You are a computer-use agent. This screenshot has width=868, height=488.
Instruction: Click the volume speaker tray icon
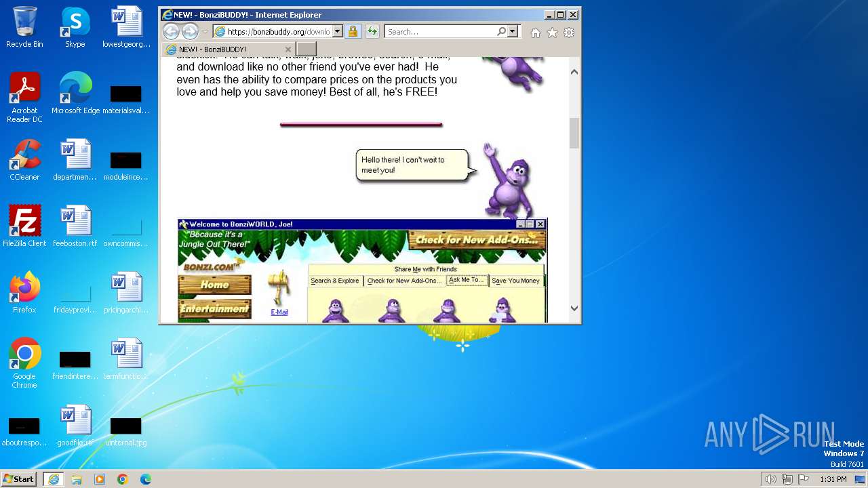click(x=770, y=479)
